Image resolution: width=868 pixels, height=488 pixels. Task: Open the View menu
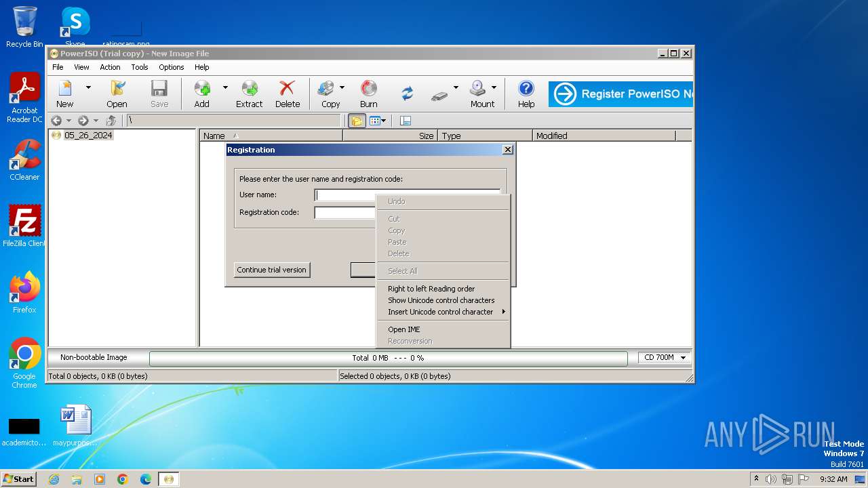[x=81, y=67]
